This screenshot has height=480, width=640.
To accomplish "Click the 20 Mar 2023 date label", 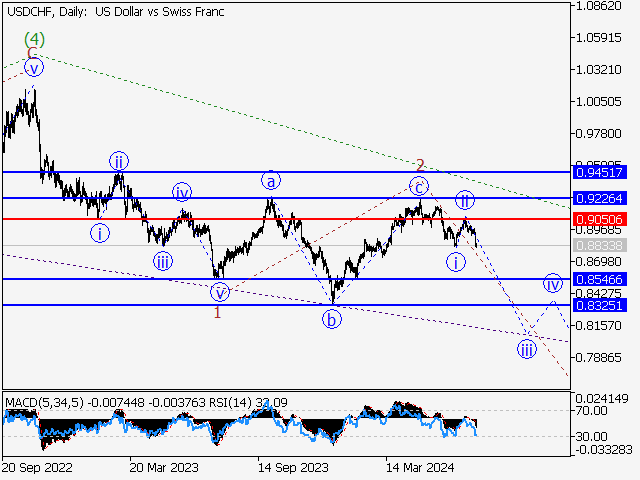I will tap(164, 467).
